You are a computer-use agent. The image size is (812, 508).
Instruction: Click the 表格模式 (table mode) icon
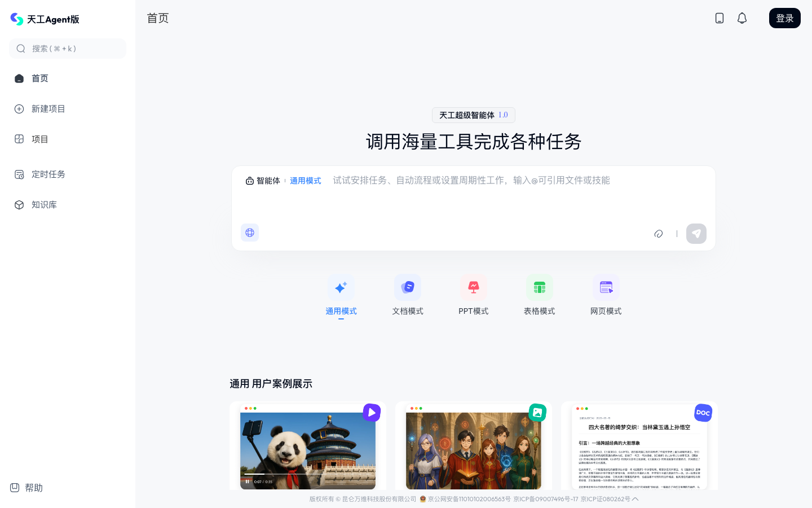point(540,287)
